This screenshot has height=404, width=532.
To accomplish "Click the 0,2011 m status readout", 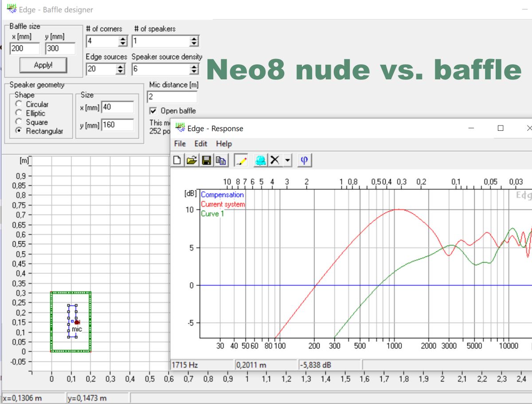I will pos(266,365).
